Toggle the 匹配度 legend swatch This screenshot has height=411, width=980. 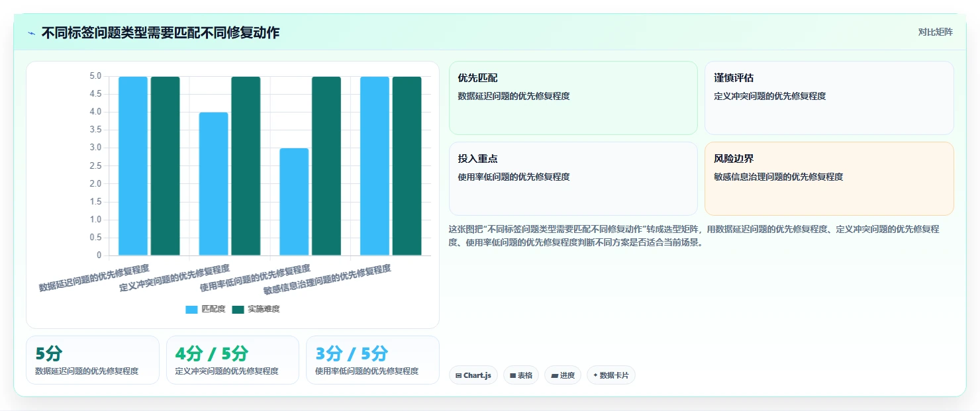click(192, 309)
